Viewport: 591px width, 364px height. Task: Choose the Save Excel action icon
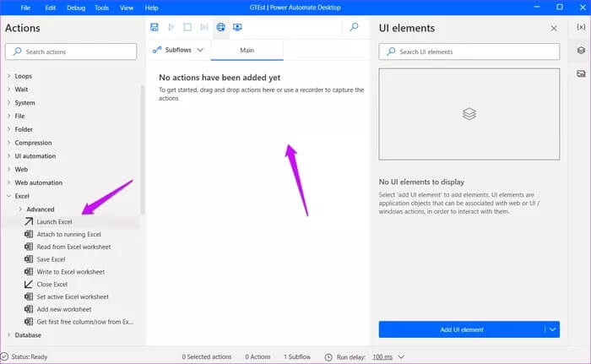click(x=29, y=259)
